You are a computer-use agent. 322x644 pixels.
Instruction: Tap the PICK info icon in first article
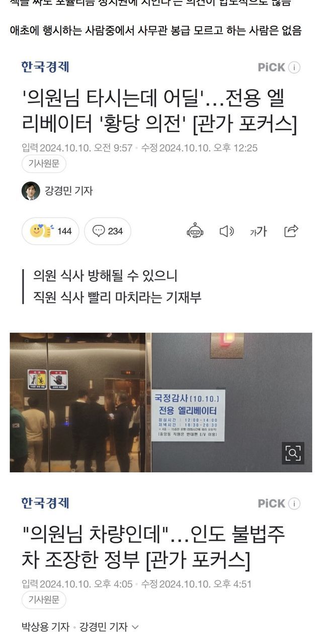(295, 67)
